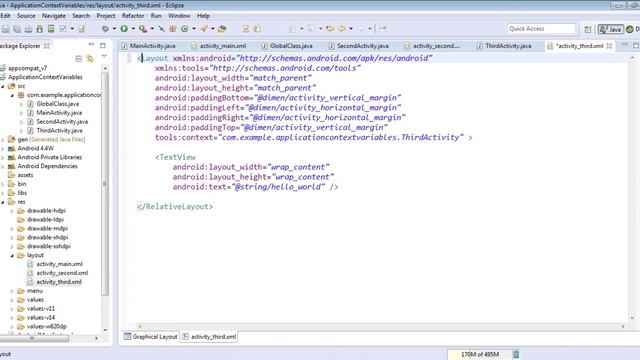Open the Navigate menu
Screen dimensions: 640x360
point(53,16)
